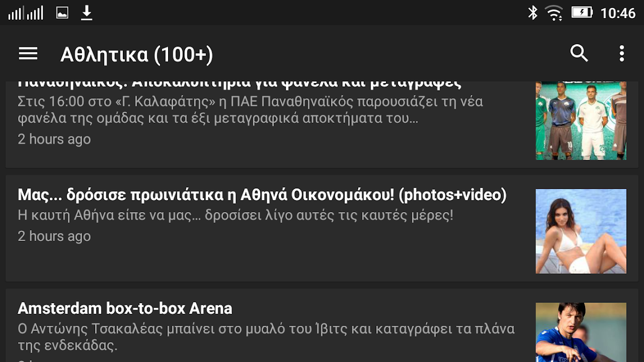The width and height of the screenshot is (644, 362).
Task: Tap the Στις 16:00 στο Γ. Καλαφάτης summary
Action: [250, 110]
